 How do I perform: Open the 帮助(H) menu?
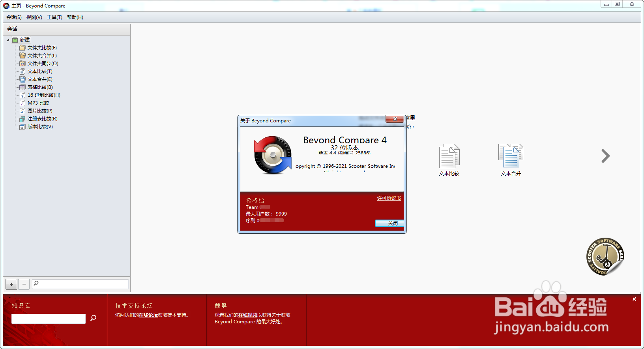point(75,17)
